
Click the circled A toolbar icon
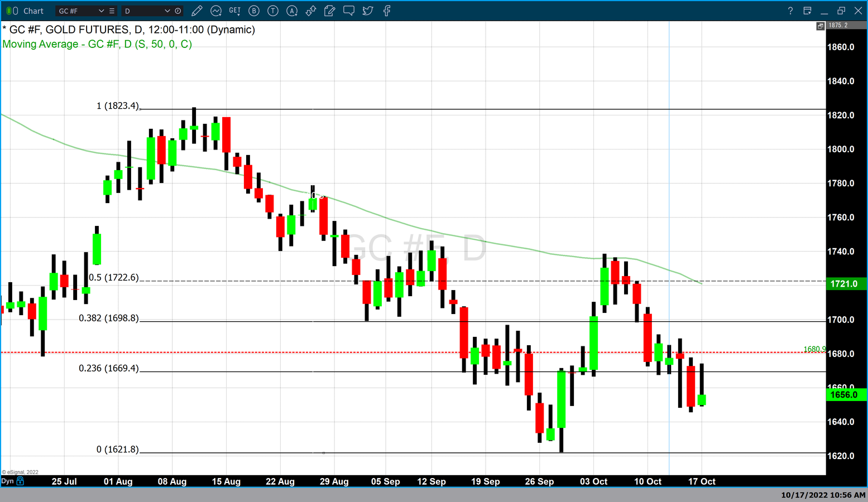point(292,11)
